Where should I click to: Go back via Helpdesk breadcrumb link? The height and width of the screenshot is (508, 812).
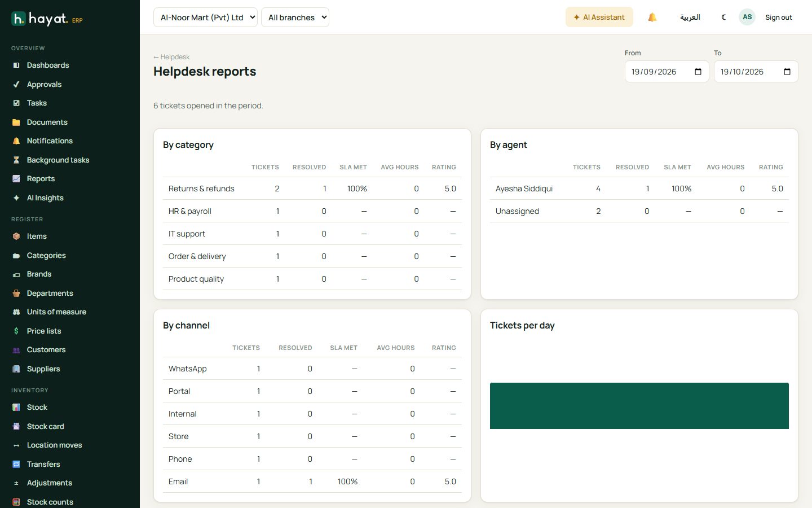[171, 57]
